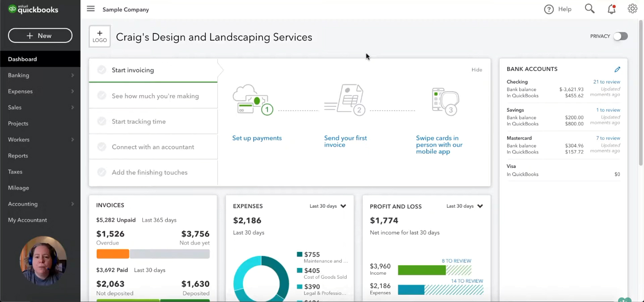Open Mileage in the sidebar
The width and height of the screenshot is (644, 302).
click(40, 188)
